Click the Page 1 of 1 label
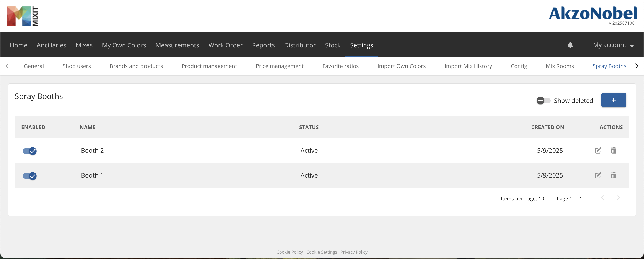Viewport: 644px width, 259px height. click(569, 199)
